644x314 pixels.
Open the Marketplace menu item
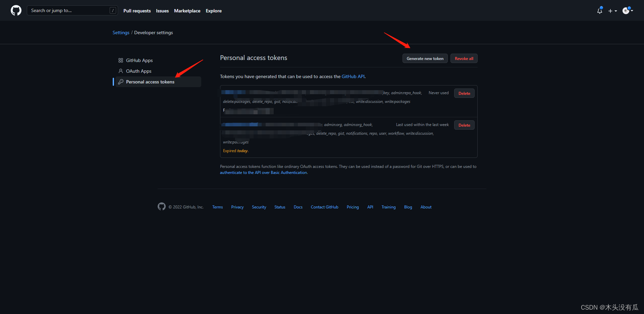click(187, 10)
